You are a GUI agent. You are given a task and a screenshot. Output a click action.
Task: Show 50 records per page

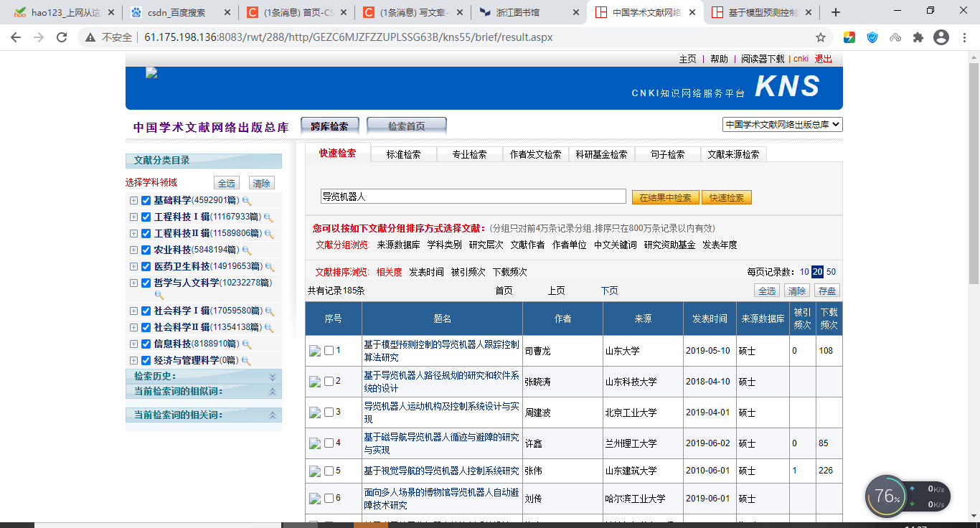pos(831,273)
